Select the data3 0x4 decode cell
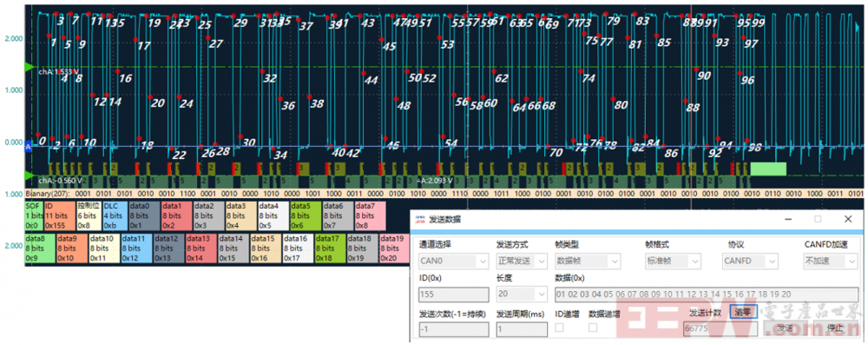 [x=240, y=216]
